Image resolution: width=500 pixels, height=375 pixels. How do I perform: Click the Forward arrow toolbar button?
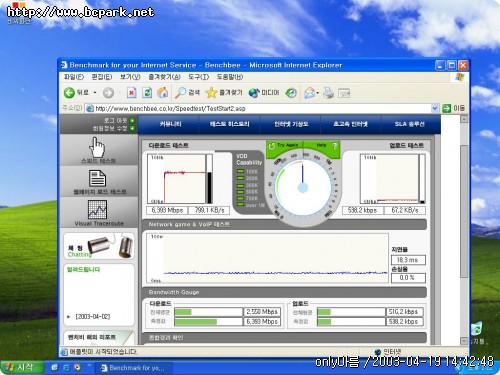tap(108, 93)
